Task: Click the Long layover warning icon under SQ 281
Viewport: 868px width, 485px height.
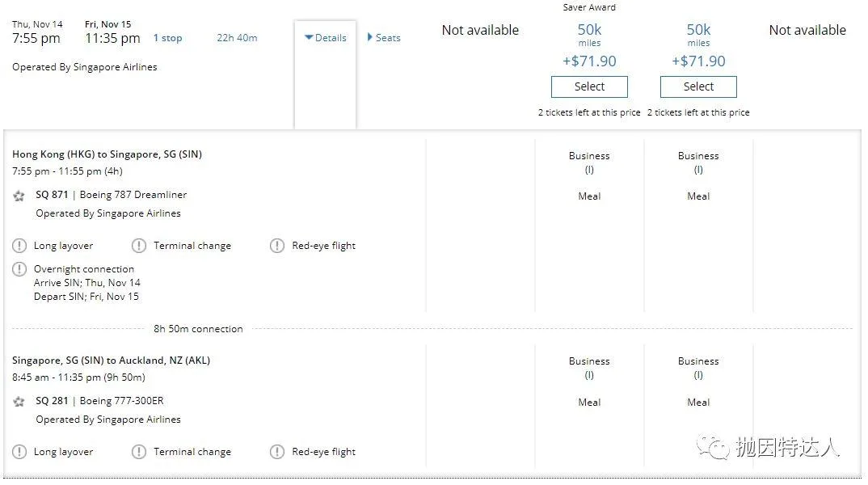Action: point(19,452)
